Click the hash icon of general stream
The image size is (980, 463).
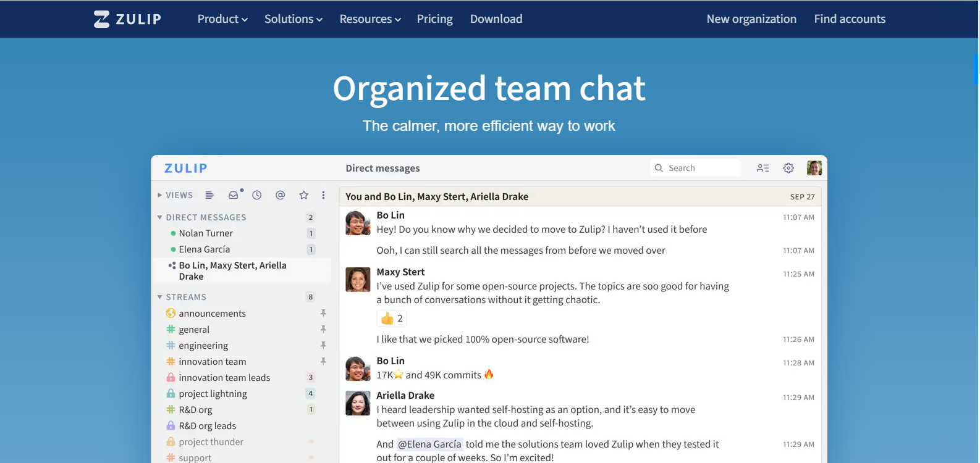(x=171, y=330)
